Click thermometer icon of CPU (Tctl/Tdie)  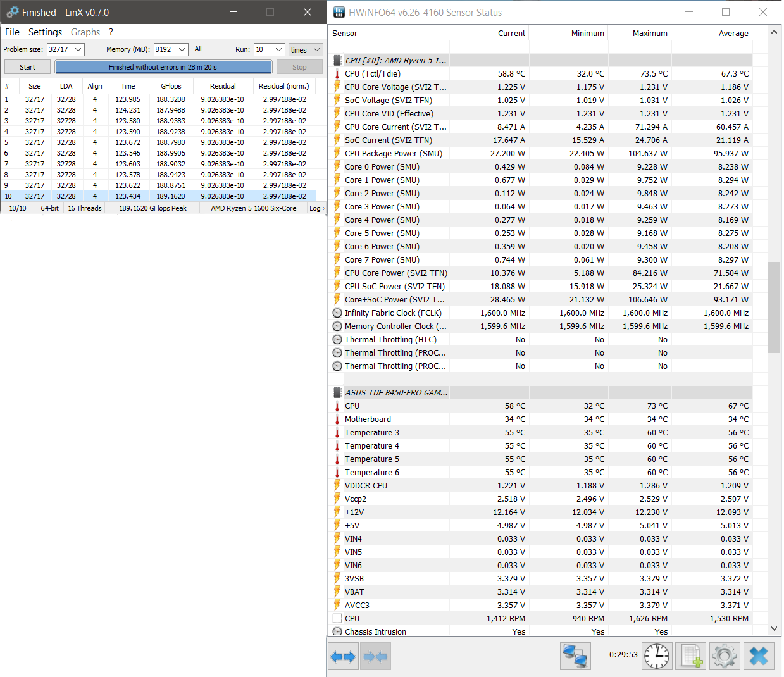click(x=337, y=74)
